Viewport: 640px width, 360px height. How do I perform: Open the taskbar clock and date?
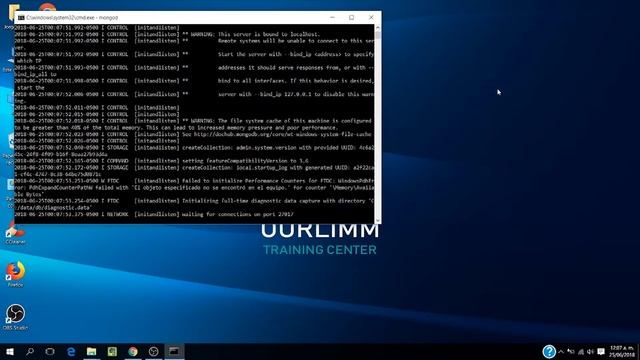point(622,351)
